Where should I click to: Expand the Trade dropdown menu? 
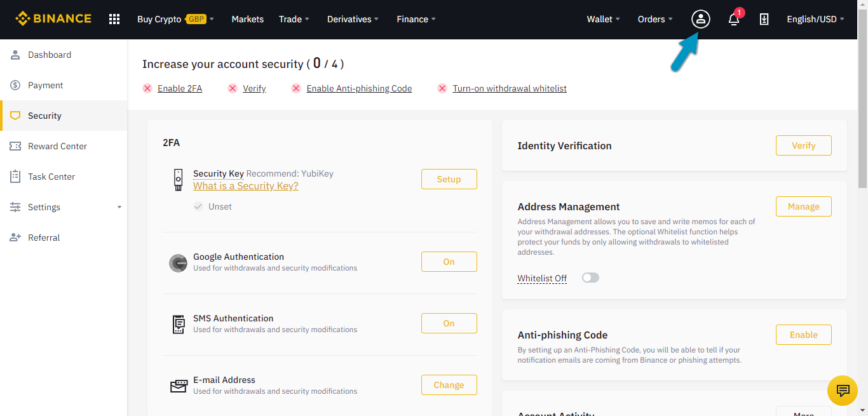(x=294, y=19)
